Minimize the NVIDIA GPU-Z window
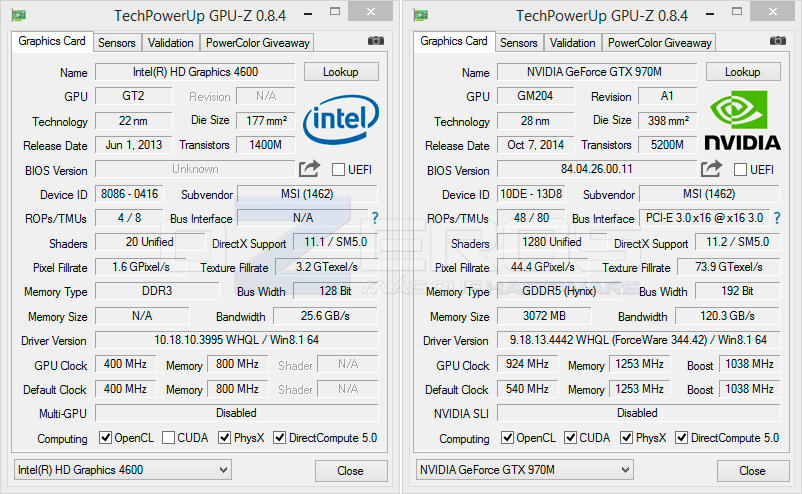Screen dimensions: 802x494 click(x=710, y=14)
